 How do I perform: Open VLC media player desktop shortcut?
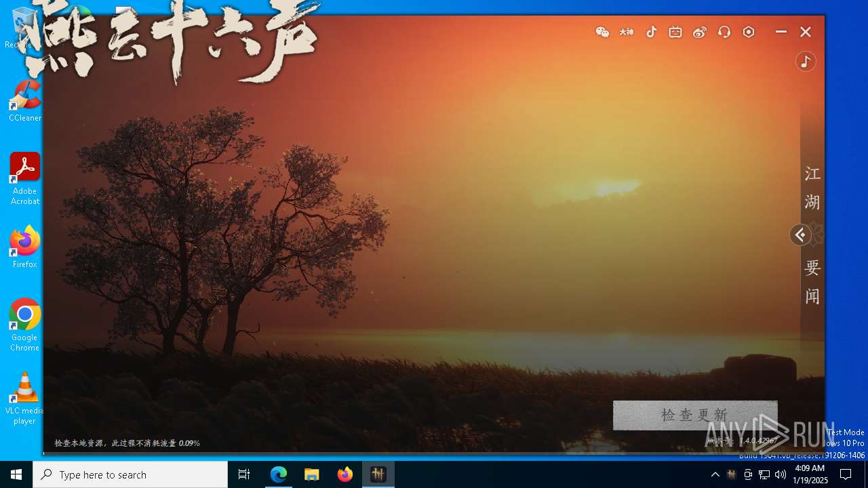click(25, 399)
